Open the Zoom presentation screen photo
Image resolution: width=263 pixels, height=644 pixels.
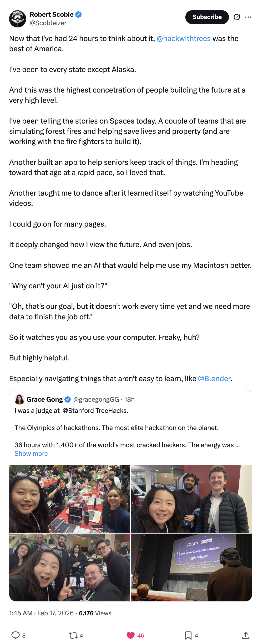click(x=191, y=567)
